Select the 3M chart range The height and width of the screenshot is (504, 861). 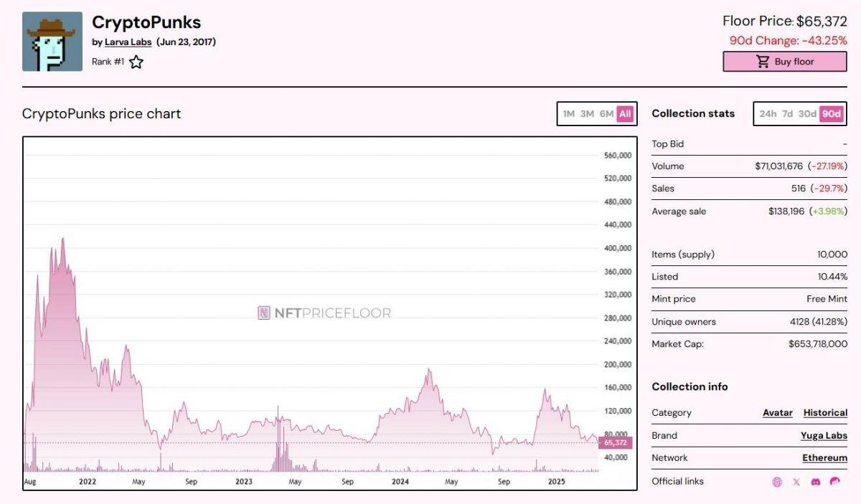point(587,114)
